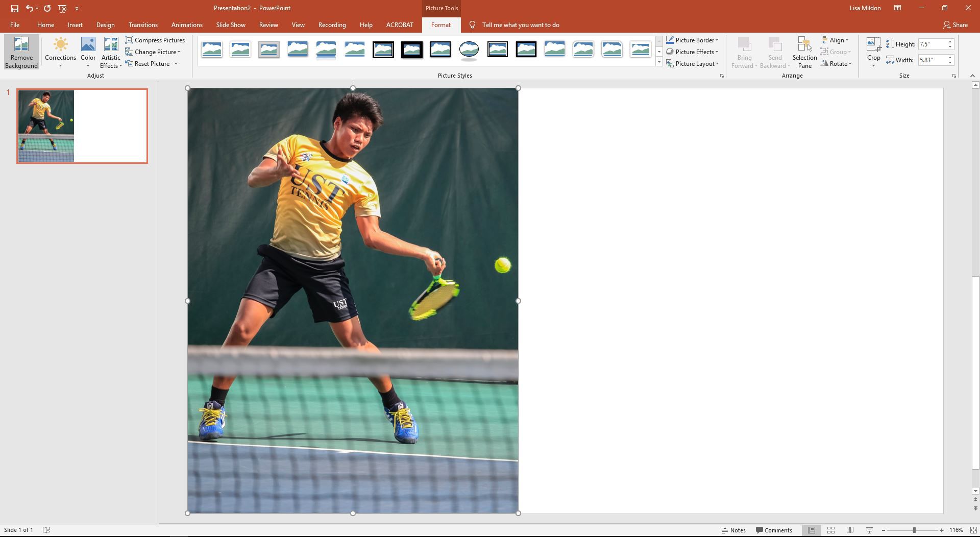Open the Rotate dropdown

pos(837,63)
